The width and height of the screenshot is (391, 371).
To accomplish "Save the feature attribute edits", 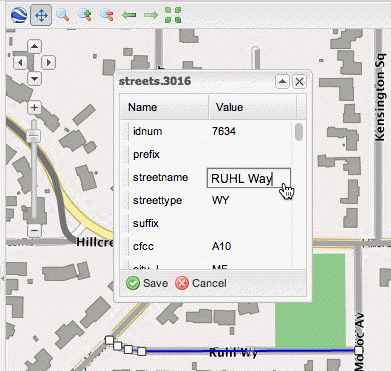I will (147, 283).
